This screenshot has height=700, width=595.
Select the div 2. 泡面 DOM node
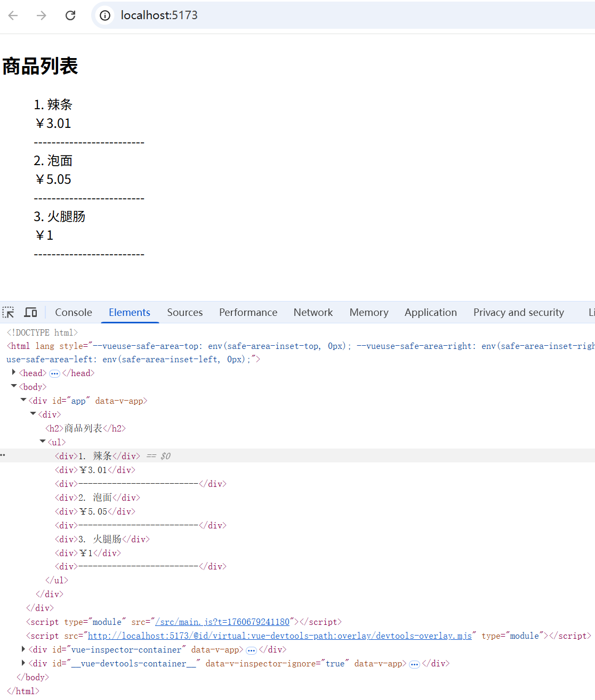coord(98,498)
